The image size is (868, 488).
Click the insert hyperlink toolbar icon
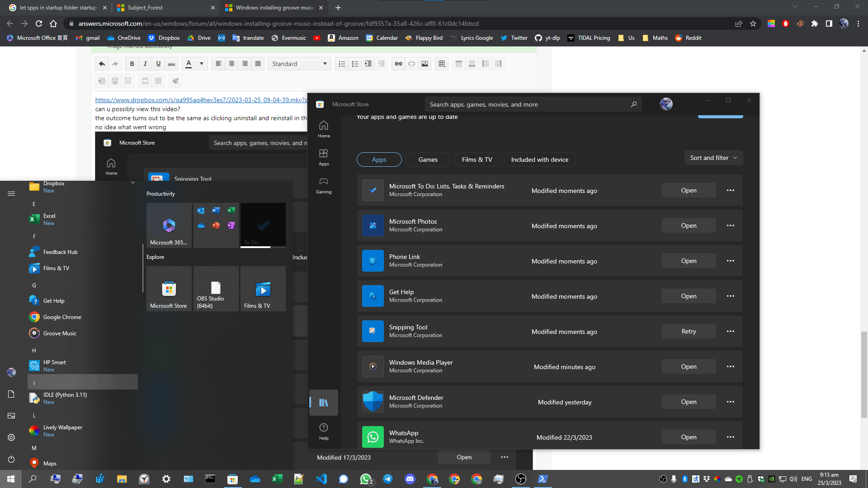pos(398,64)
